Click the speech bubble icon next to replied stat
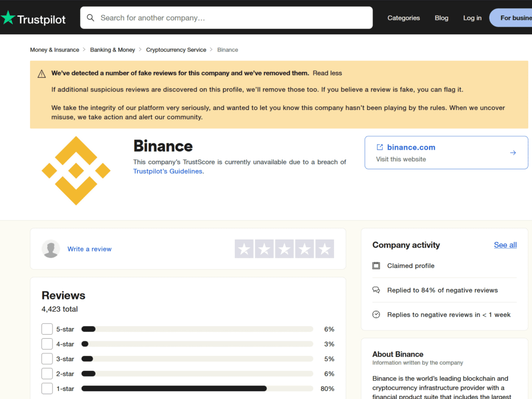The image size is (532, 399). click(376, 290)
